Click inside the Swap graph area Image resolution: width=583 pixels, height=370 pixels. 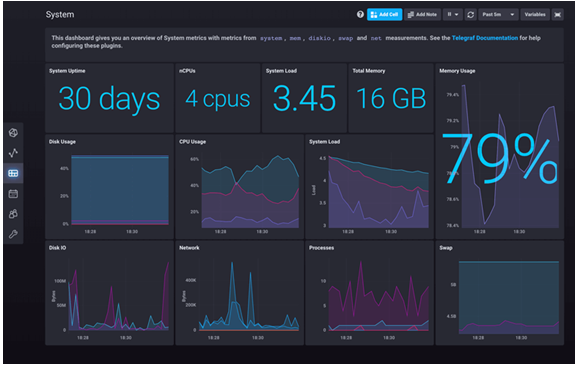click(509, 297)
